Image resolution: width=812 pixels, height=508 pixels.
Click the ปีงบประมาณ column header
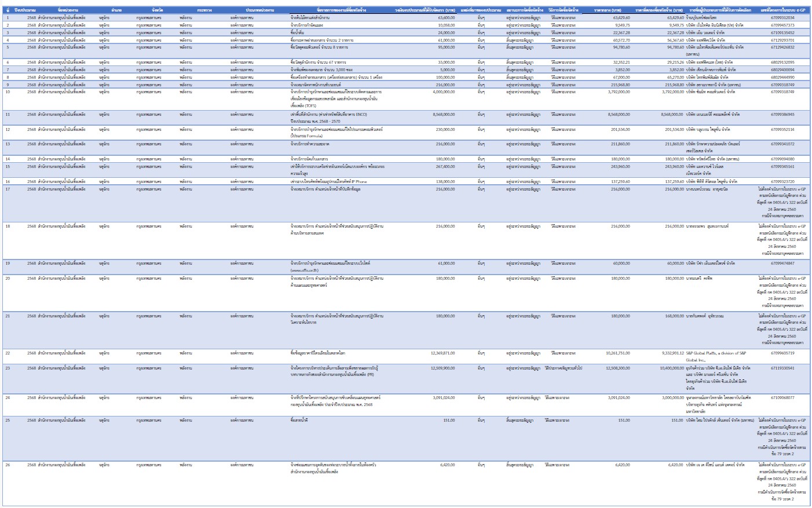tap(25, 10)
